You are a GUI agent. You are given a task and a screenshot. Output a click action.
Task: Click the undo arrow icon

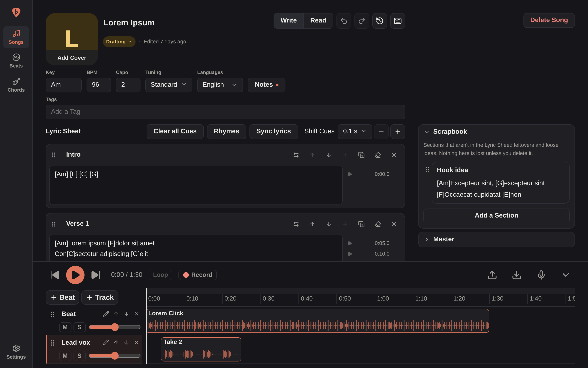tap(344, 21)
